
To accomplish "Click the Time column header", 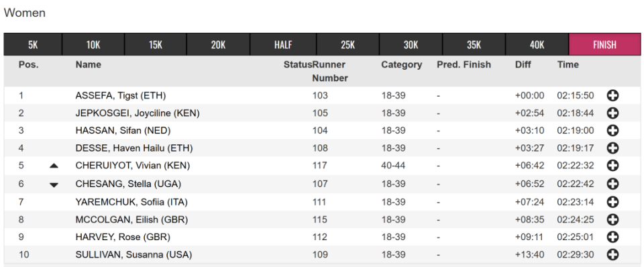I will pyautogui.click(x=568, y=64).
